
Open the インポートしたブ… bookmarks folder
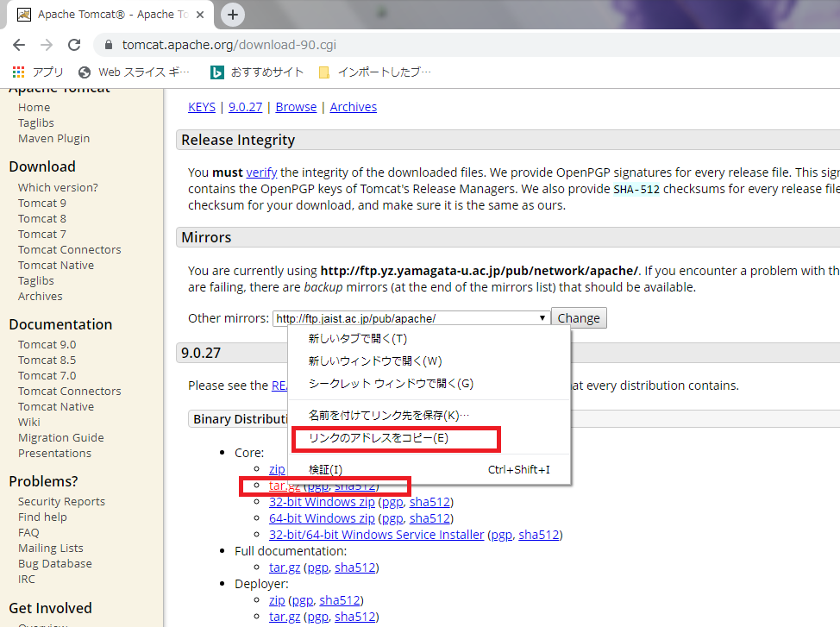click(x=374, y=72)
